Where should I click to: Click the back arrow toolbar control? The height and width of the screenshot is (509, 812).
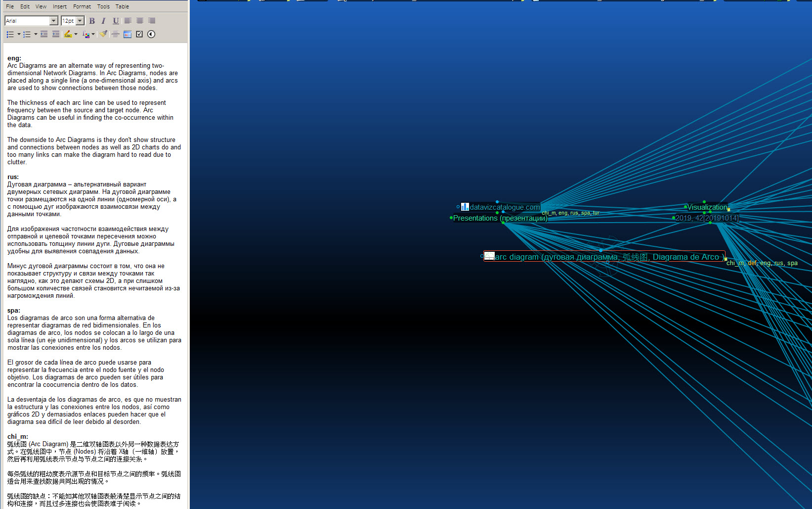(x=151, y=34)
